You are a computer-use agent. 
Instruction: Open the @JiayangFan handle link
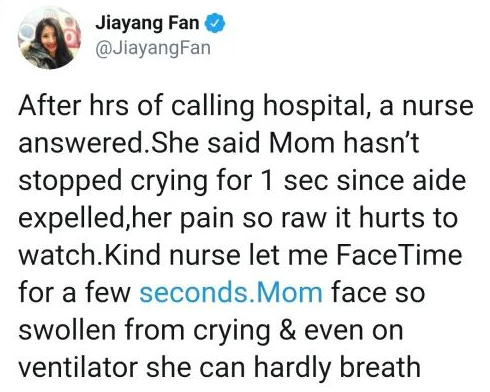(x=153, y=48)
